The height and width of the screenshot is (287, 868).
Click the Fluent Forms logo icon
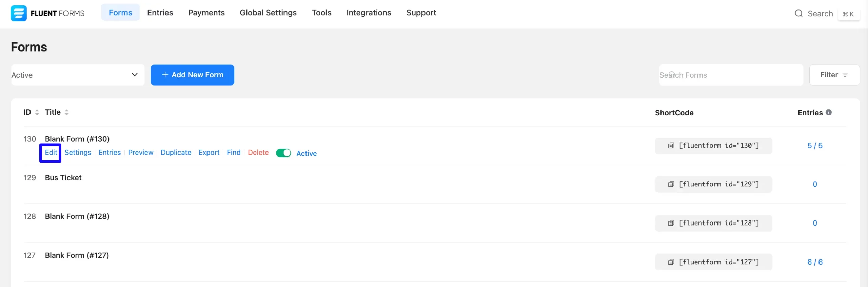(x=19, y=13)
